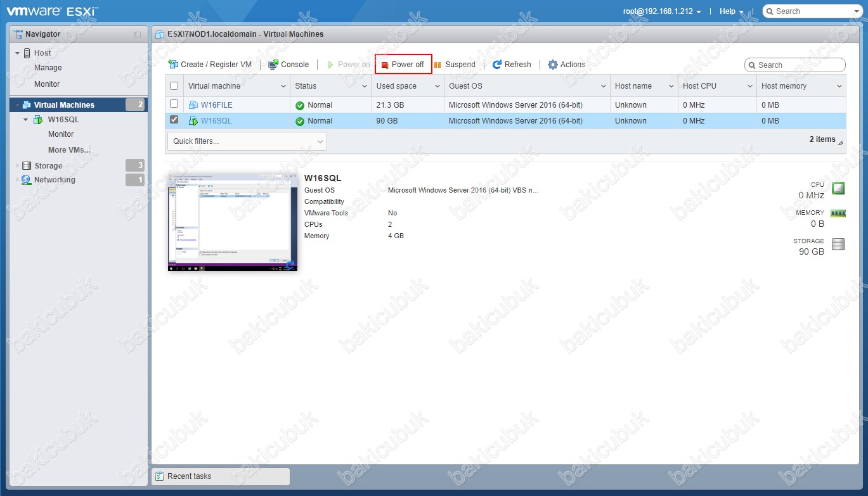Click the Storage count badge 3
Image resolution: width=868 pixels, height=496 pixels.
135,166
